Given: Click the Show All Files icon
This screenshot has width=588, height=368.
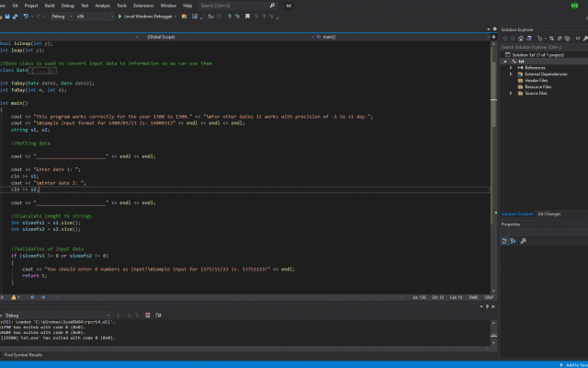Looking at the screenshot, I should click(567, 39).
